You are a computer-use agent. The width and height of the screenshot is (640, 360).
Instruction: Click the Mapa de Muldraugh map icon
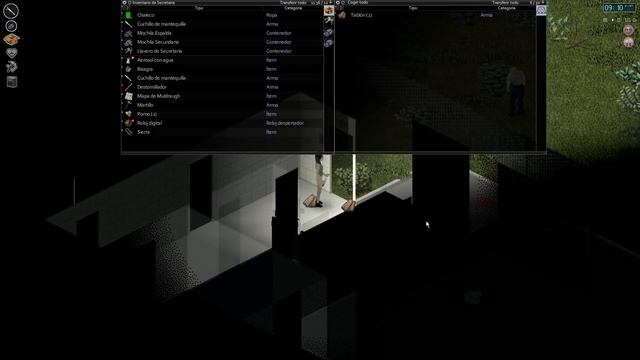tap(129, 96)
